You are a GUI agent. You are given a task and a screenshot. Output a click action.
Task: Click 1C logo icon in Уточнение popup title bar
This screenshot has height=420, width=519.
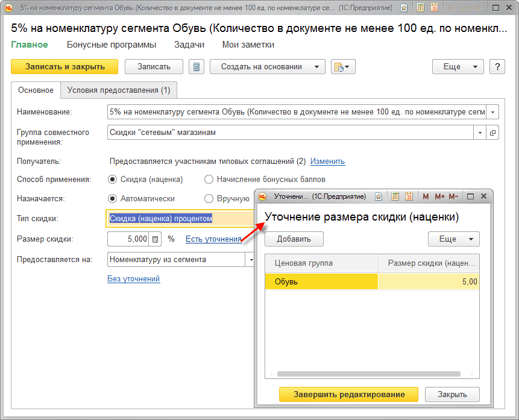tap(262, 196)
